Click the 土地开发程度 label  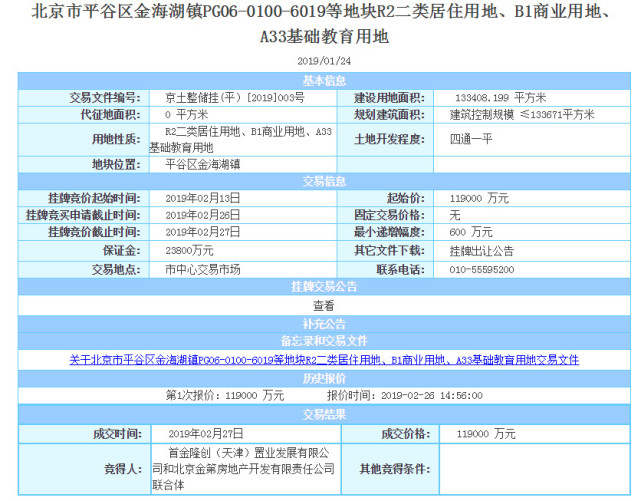tap(389, 139)
